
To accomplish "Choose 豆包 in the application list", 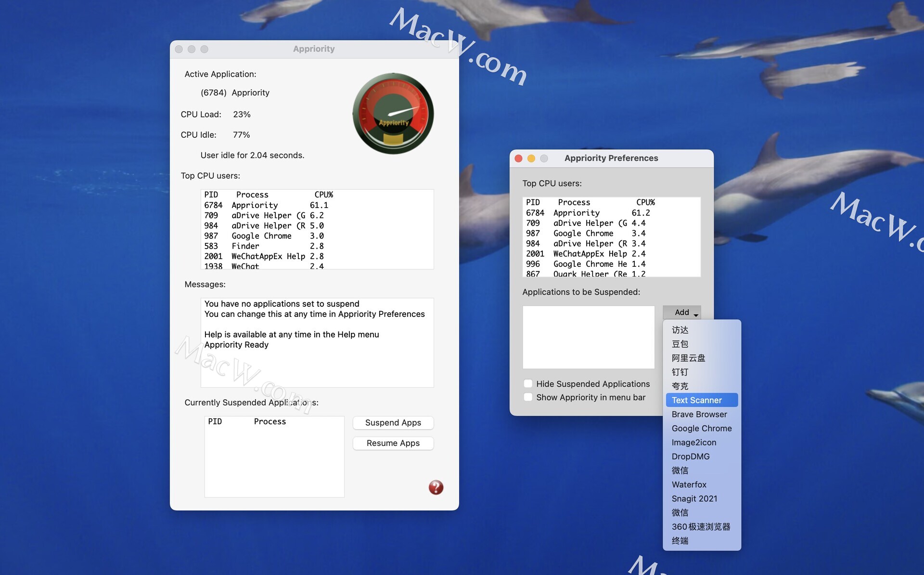I will click(x=702, y=344).
